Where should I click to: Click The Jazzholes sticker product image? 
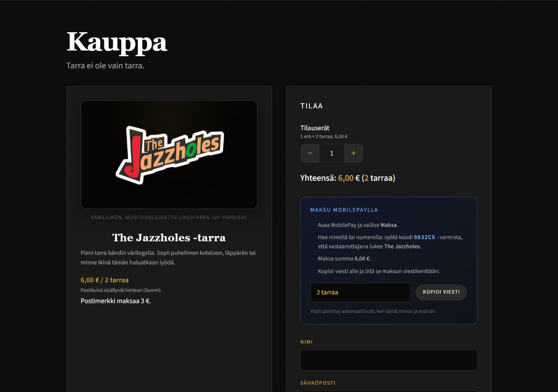tap(169, 155)
